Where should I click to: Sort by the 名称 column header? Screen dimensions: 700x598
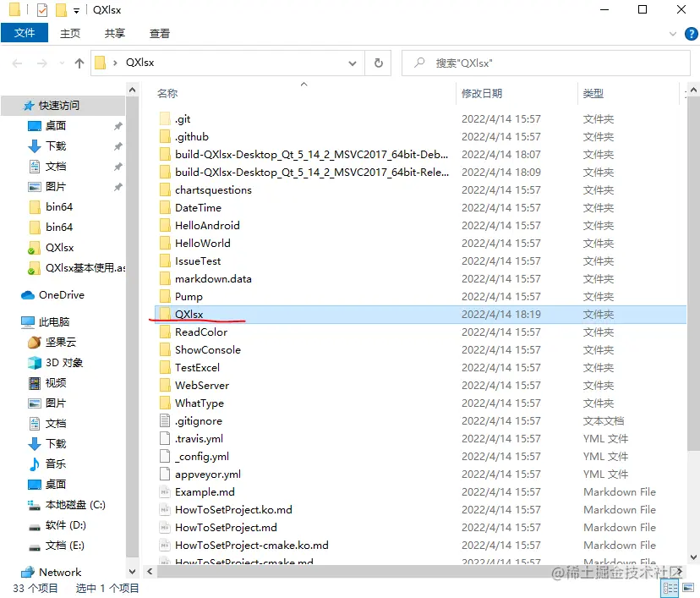pyautogui.click(x=167, y=93)
